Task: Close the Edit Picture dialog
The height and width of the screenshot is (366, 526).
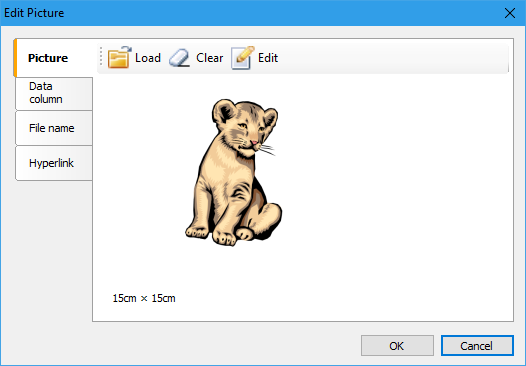Action: [x=510, y=13]
